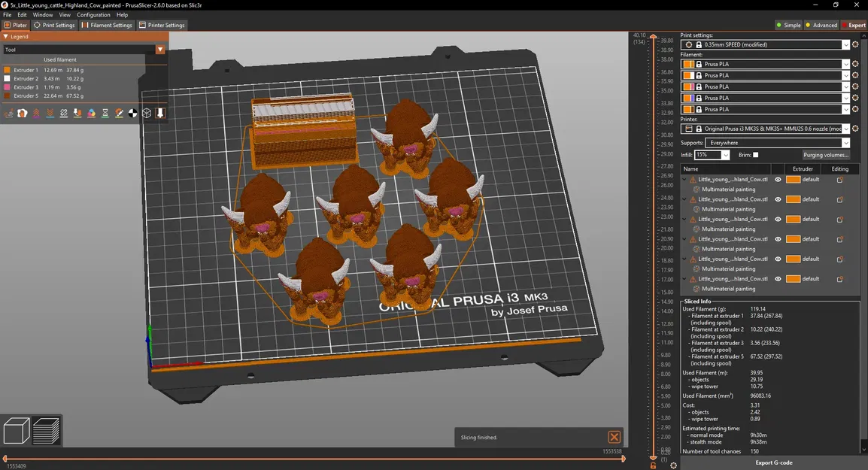Image resolution: width=868 pixels, height=470 pixels.
Task: Switch to Print Settings tab
Action: pos(53,25)
